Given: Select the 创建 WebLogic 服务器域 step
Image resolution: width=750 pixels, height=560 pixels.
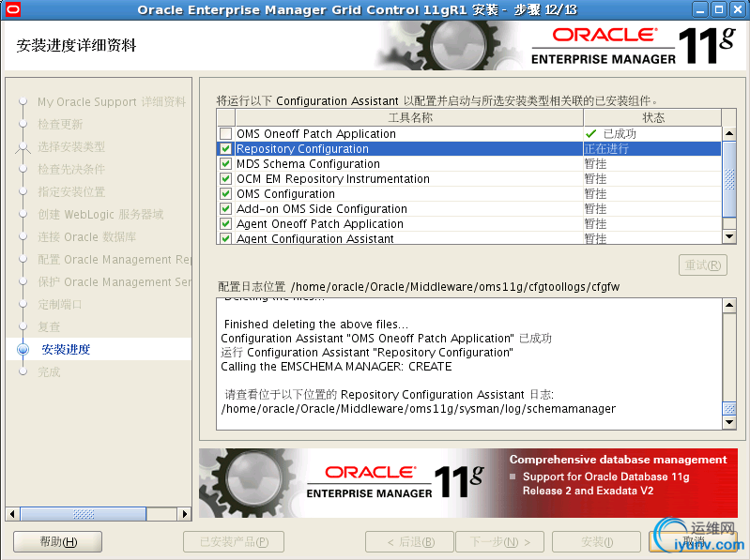Looking at the screenshot, I should 100,214.
